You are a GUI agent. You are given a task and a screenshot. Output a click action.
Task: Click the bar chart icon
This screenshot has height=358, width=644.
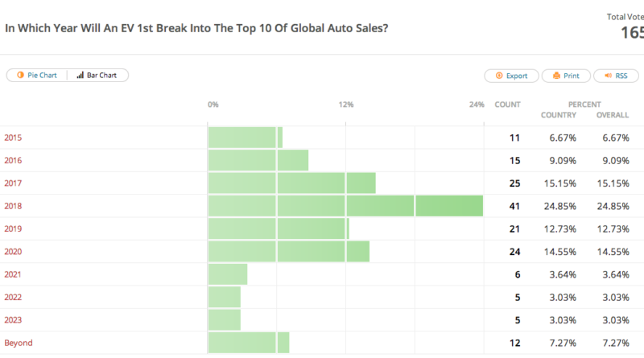coord(80,76)
